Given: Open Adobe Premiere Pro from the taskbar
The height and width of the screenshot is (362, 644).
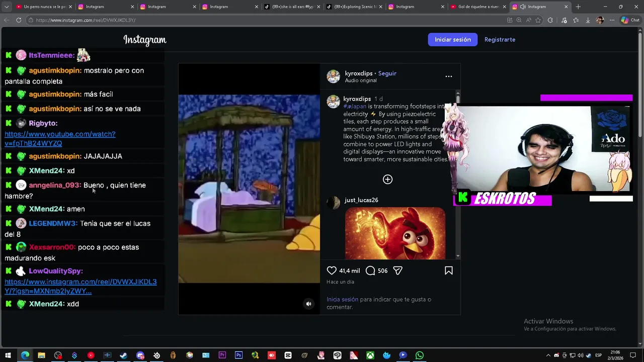Looking at the screenshot, I should (222, 355).
